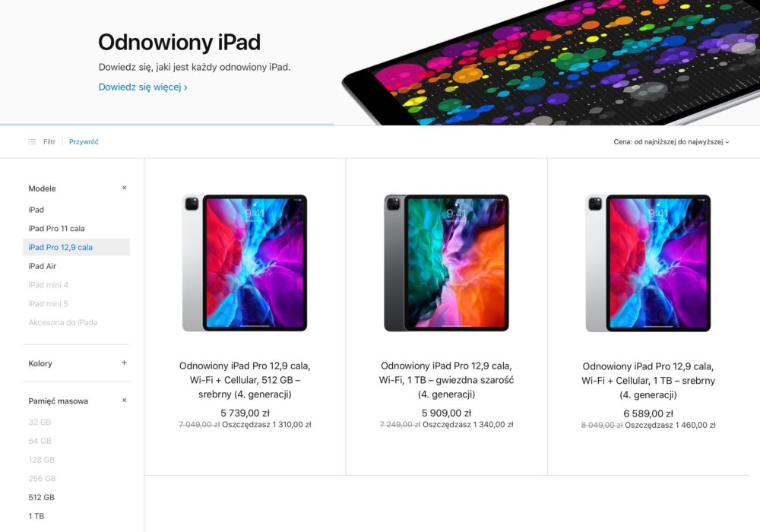Image resolution: width=760 pixels, height=532 pixels.
Task: Open the Wi-Fi 1 TB gwiezdna szarość title
Action: [x=446, y=380]
